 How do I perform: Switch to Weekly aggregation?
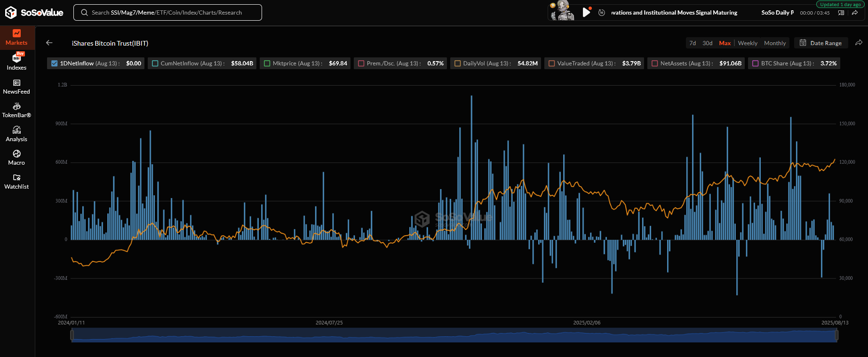(748, 43)
